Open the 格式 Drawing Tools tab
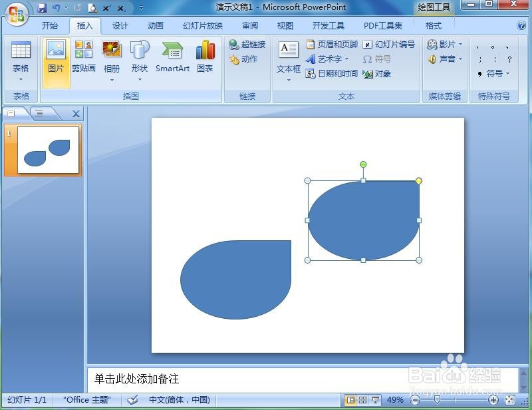This screenshot has height=410, width=532. click(x=433, y=25)
